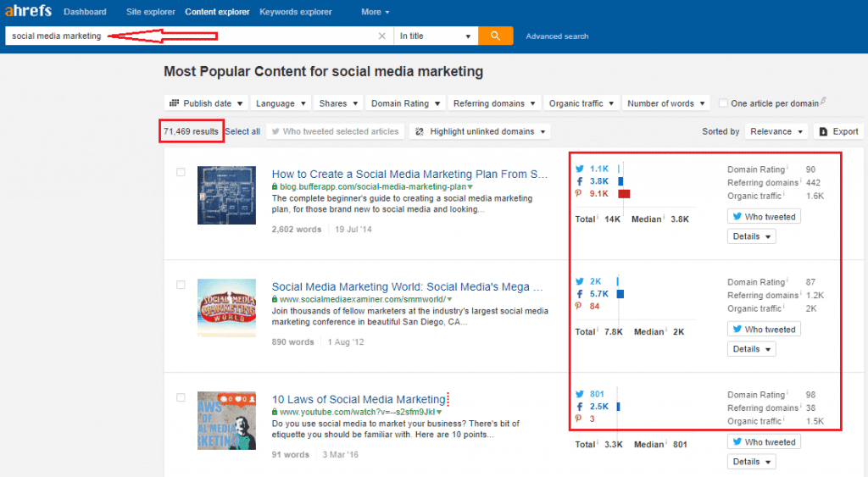The image size is (868, 477).
Task: Click info icon beside Domain Rating 90
Action: pyautogui.click(x=787, y=167)
